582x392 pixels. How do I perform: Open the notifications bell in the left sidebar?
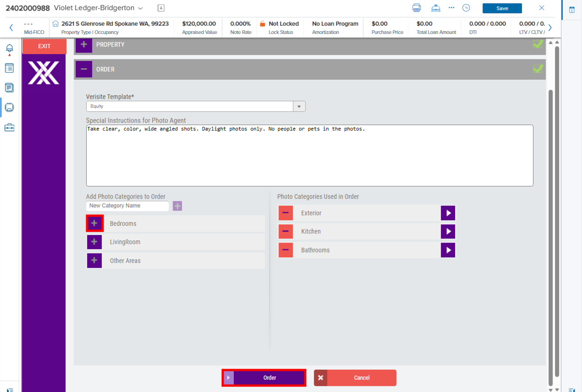pos(9,49)
